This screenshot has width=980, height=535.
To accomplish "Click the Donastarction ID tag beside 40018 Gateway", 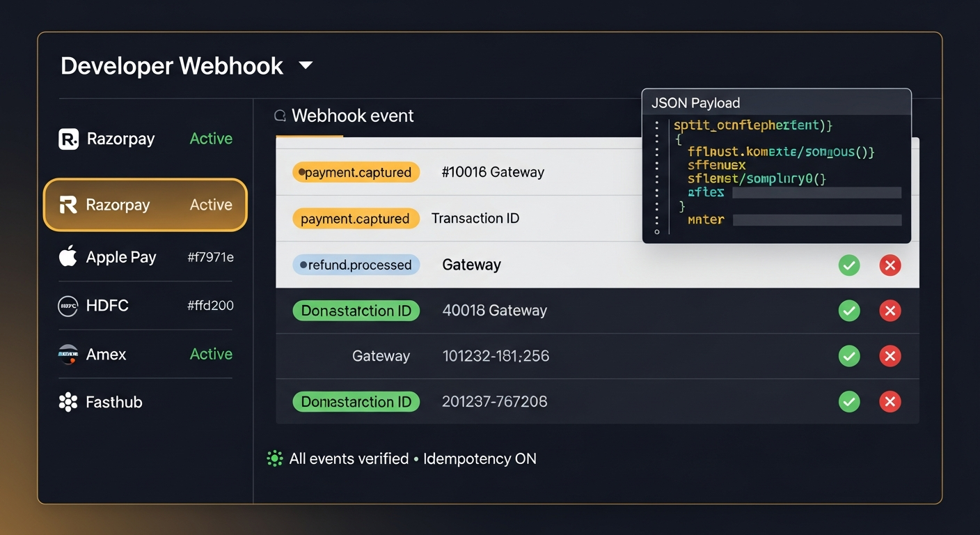I will [356, 311].
